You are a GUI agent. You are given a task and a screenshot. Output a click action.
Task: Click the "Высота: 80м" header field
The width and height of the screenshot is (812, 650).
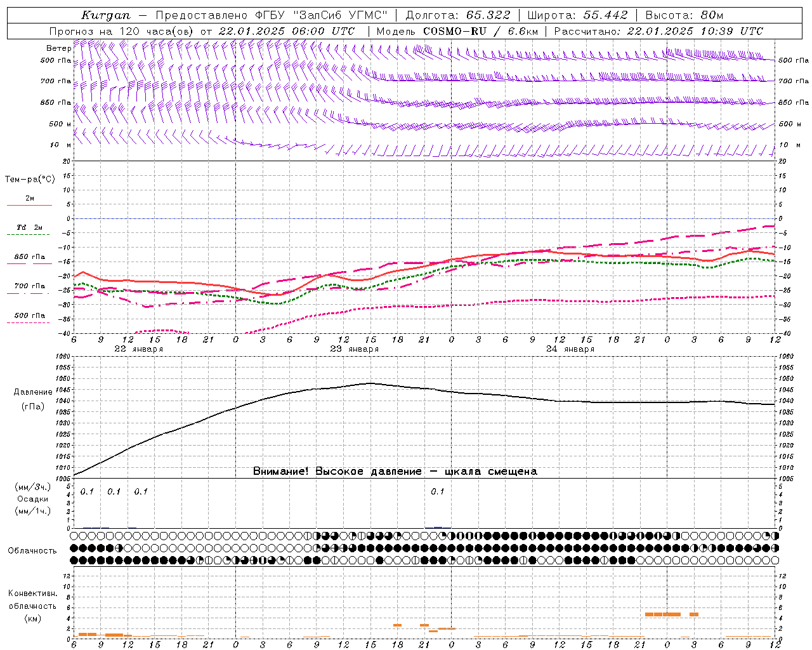(684, 15)
